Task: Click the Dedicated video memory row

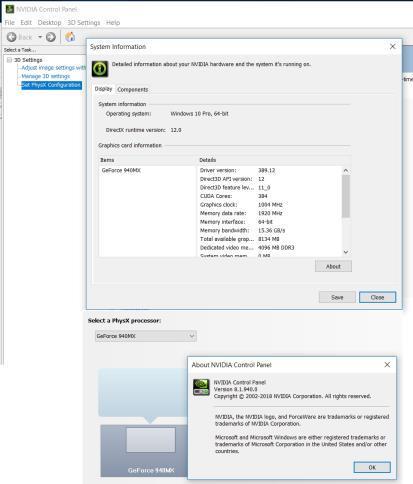Action: [269, 248]
